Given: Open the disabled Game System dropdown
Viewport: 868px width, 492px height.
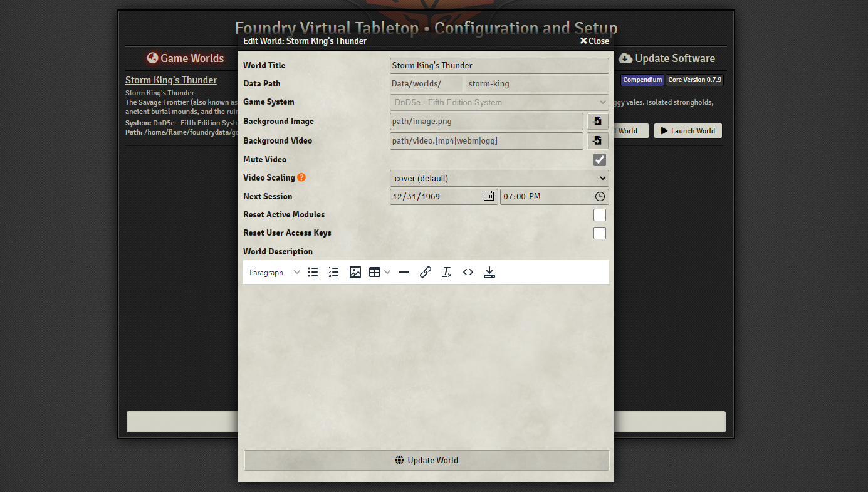Looking at the screenshot, I should [x=499, y=102].
